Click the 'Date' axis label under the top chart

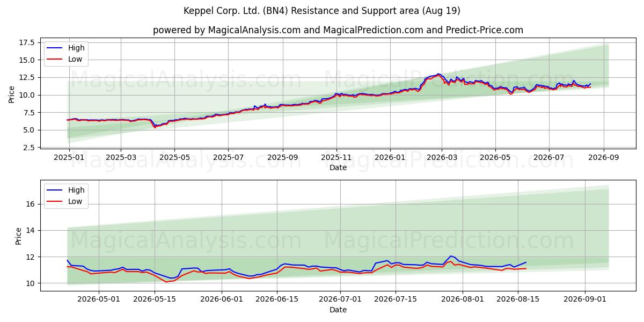[338, 168]
